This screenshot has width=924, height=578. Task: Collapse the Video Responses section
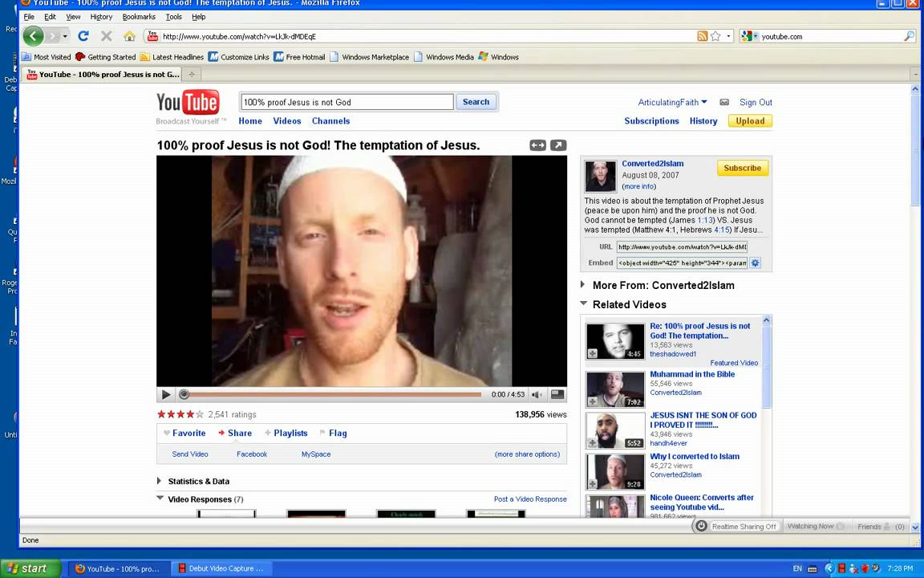[160, 498]
